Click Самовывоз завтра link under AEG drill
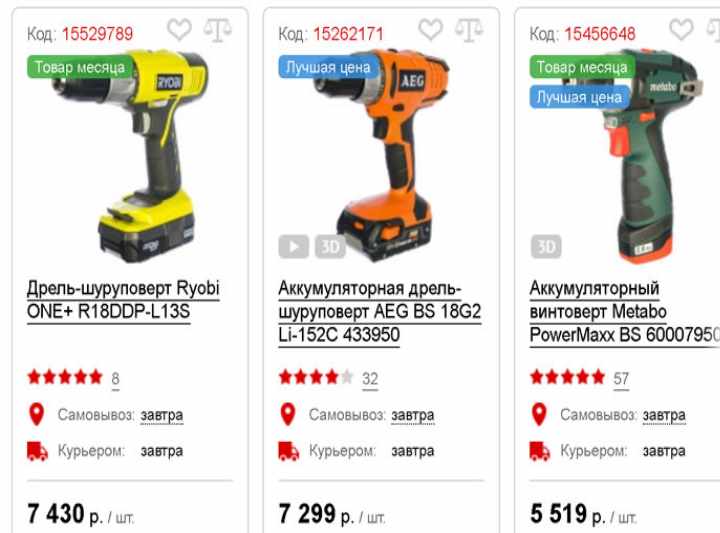720x533 pixels. coord(413,415)
